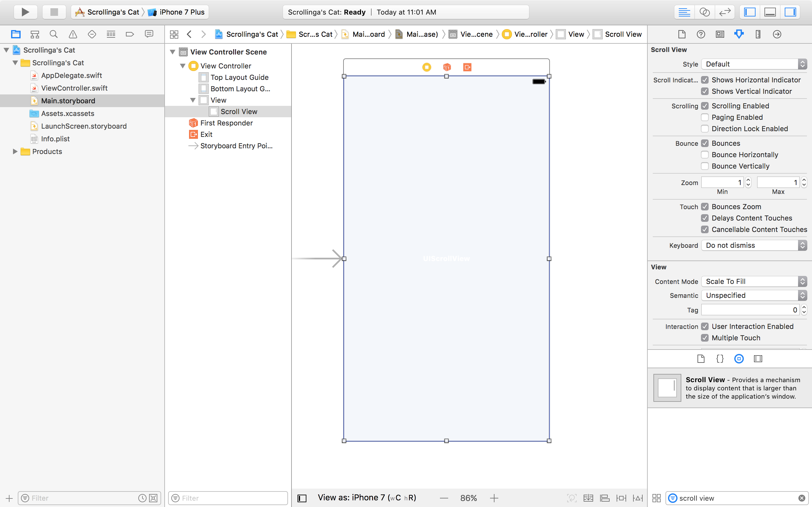This screenshot has height=507, width=812.
Task: Open the Content Mode dropdown
Action: tap(753, 281)
